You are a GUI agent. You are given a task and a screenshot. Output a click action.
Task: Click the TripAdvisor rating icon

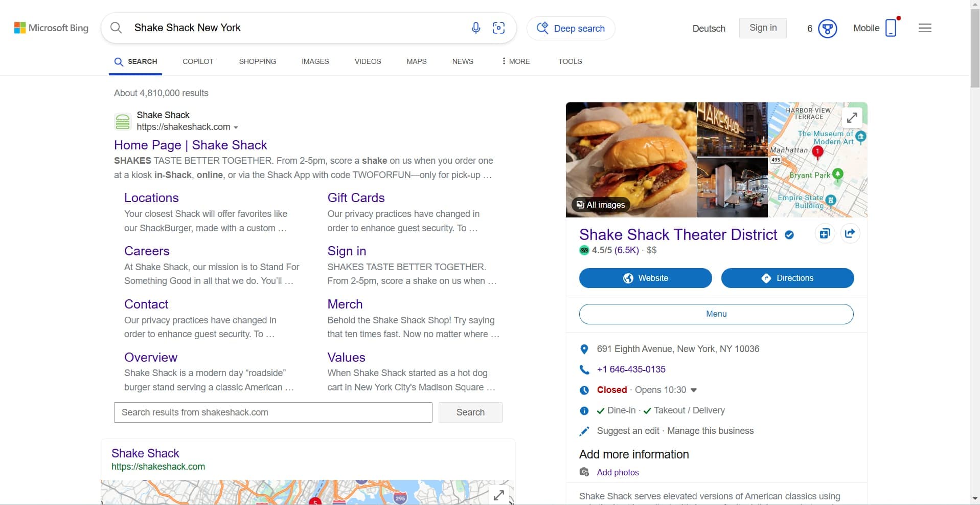point(584,250)
